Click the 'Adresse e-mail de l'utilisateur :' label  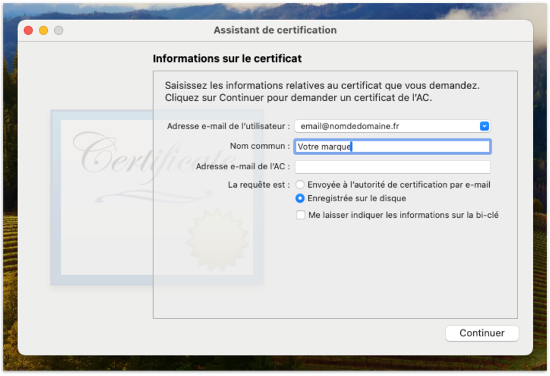tap(228, 126)
